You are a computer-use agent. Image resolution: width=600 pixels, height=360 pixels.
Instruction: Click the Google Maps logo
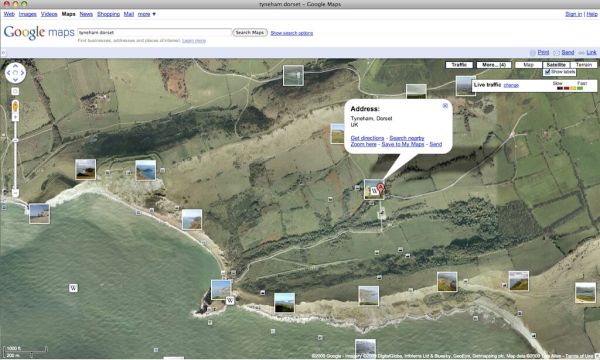tap(39, 32)
